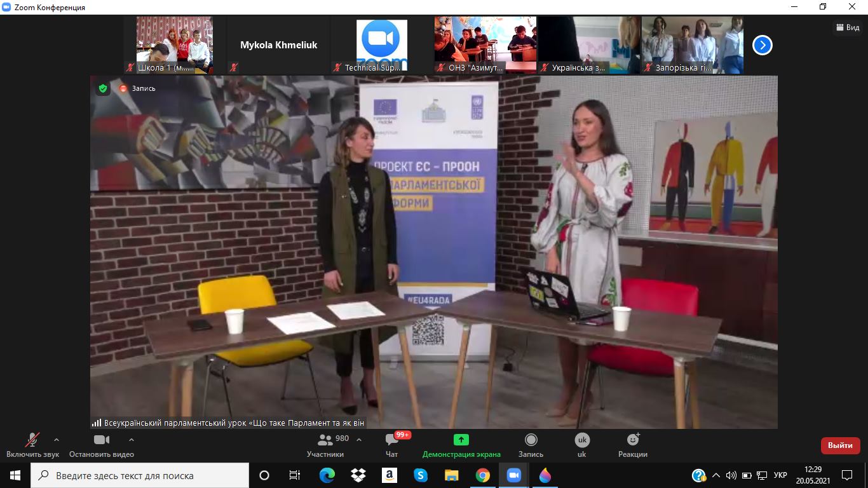Open Windows Start menu
The height and width of the screenshot is (488, 868).
pos(15,475)
